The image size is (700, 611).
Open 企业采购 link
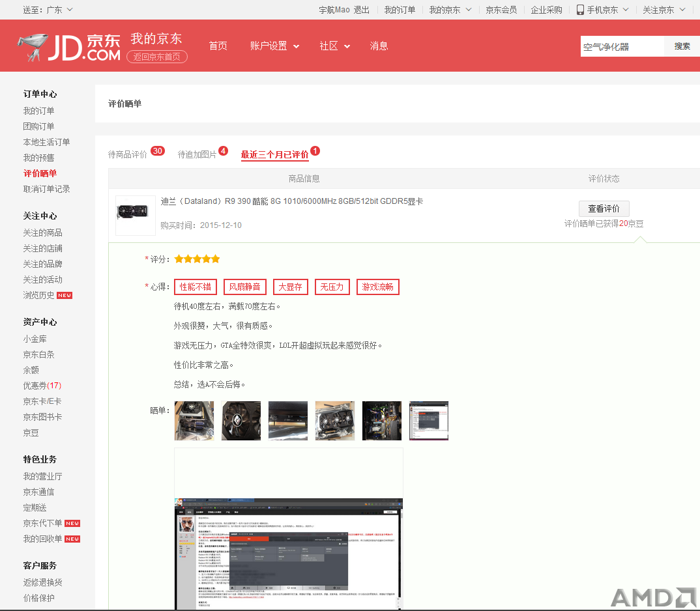coord(546,10)
